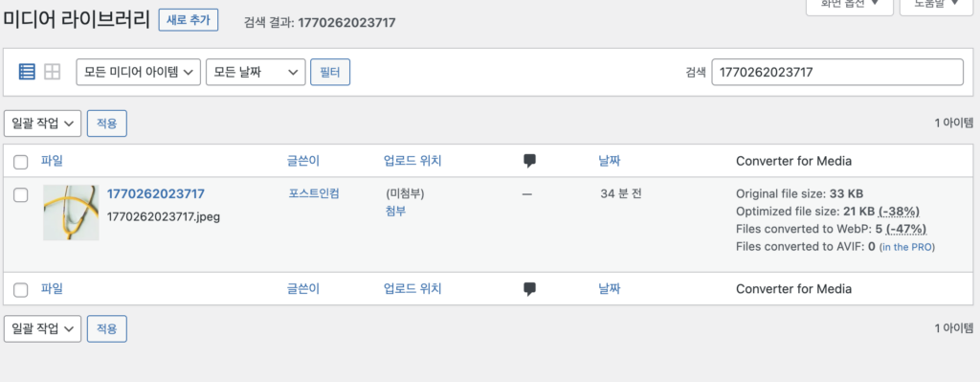Switch to grid view icon
The height and width of the screenshot is (382, 980).
tap(53, 72)
